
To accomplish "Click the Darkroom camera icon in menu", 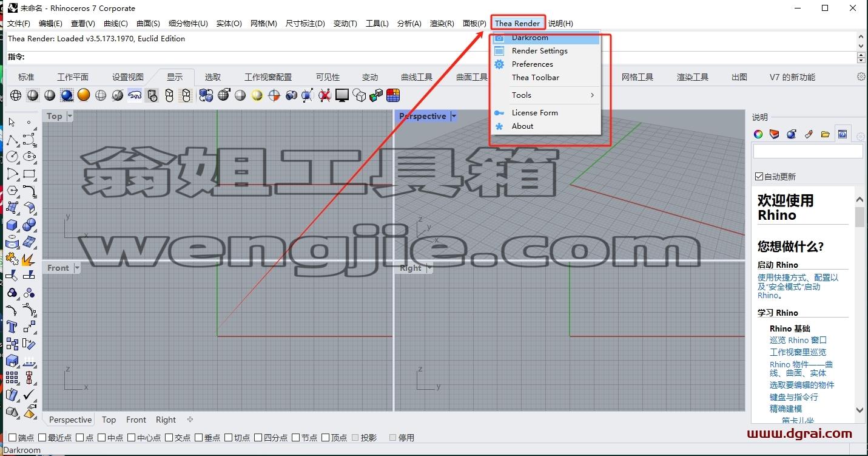I will point(499,38).
